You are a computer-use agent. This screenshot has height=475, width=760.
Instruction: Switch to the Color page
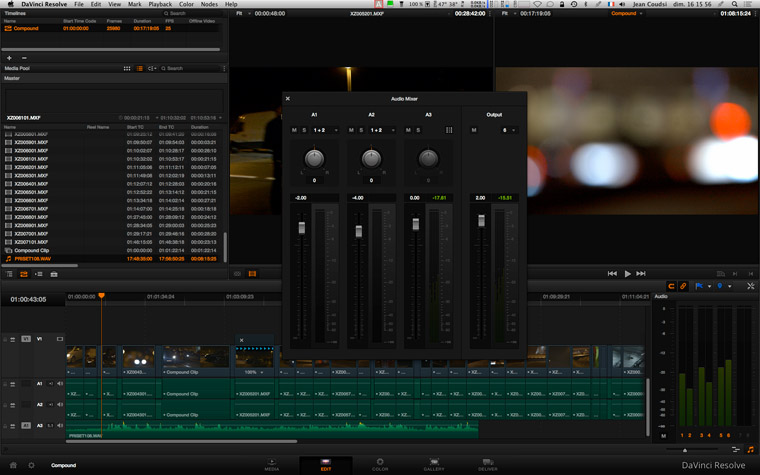pos(380,465)
